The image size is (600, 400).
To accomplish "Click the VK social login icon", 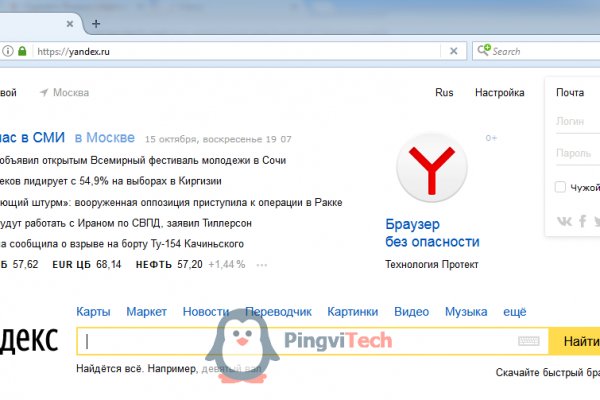I will coord(566,221).
